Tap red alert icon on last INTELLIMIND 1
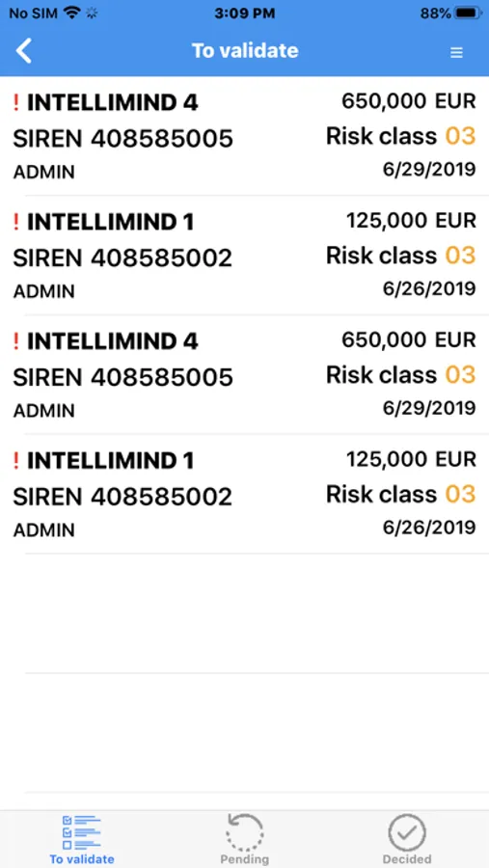Image resolution: width=489 pixels, height=868 pixels. 16,461
